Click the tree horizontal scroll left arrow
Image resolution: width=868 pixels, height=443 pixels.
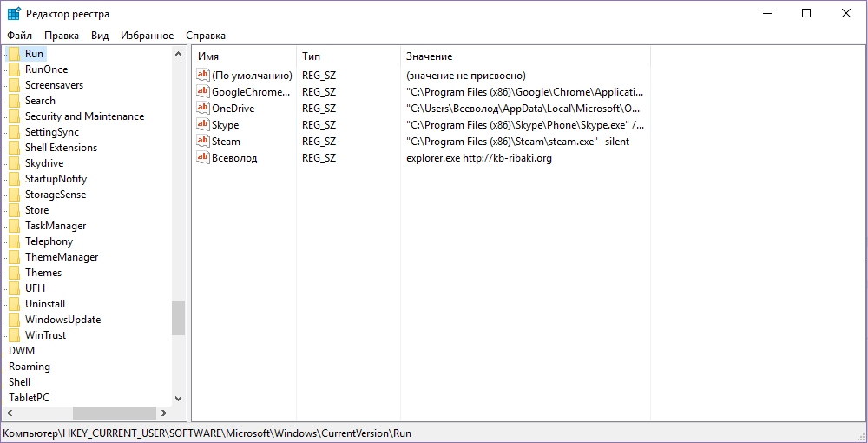point(10,413)
